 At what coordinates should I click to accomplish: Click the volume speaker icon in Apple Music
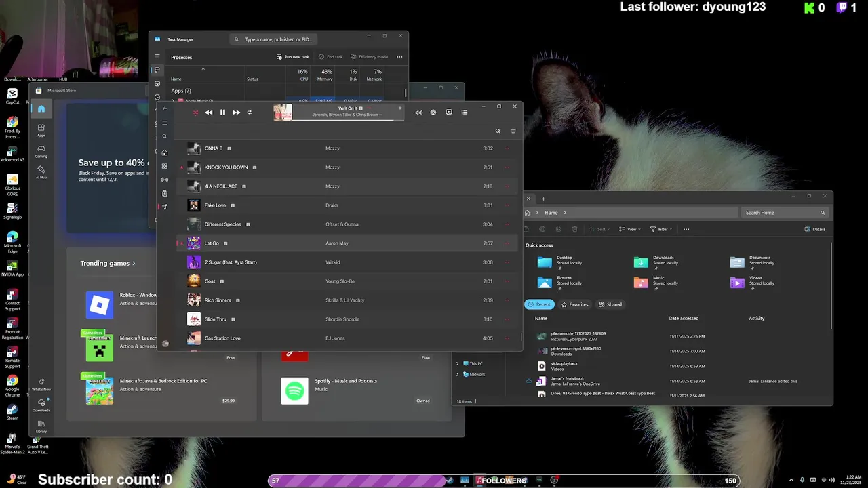(x=418, y=113)
